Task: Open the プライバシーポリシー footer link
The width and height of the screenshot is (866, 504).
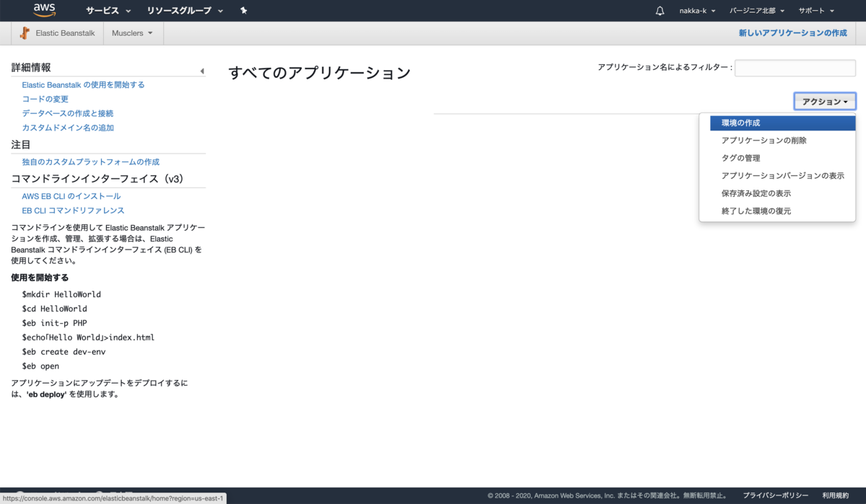Action: point(775,495)
